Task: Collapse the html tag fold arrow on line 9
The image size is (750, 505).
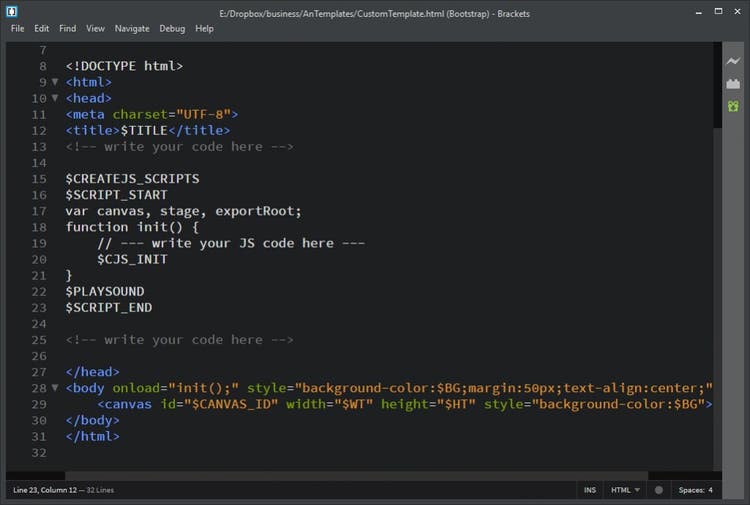Action: click(55, 82)
